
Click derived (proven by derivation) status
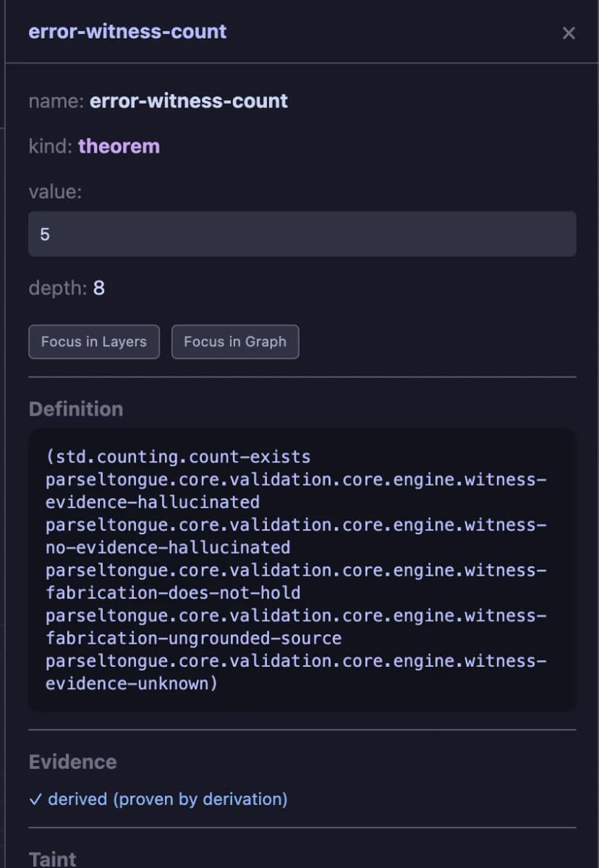(168, 799)
